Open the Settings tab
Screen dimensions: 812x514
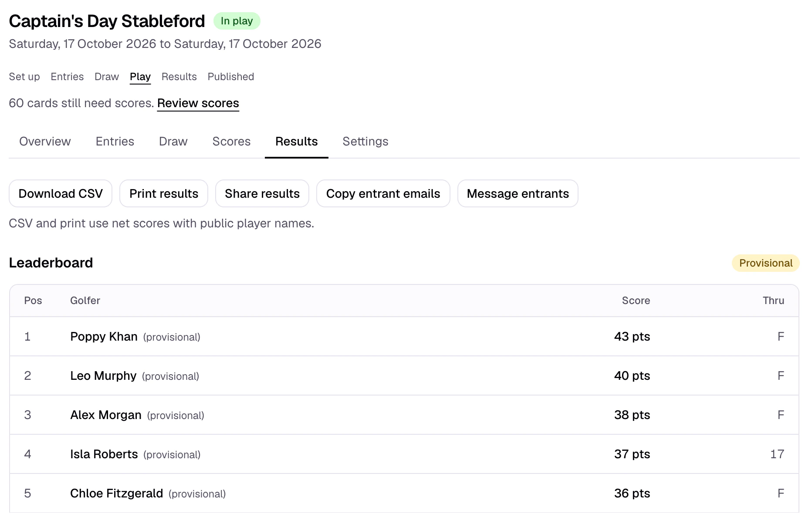pos(365,142)
